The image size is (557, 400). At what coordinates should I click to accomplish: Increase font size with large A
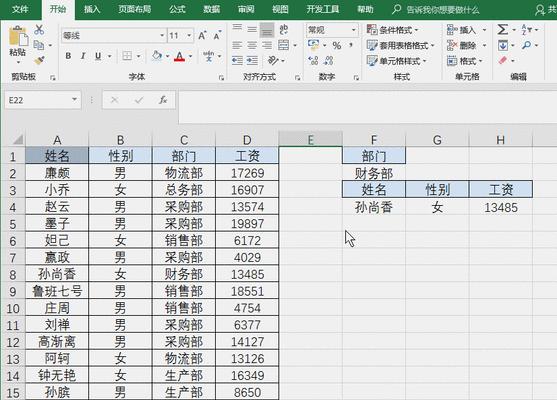pos(202,36)
